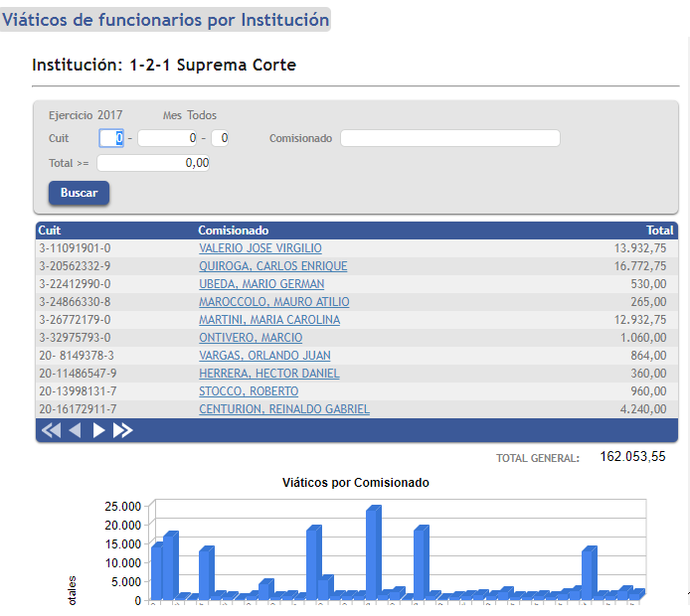The width and height of the screenshot is (690, 616).
Task: Open MAROCCOLO, MAURO ATILIO details
Action: [x=273, y=302]
